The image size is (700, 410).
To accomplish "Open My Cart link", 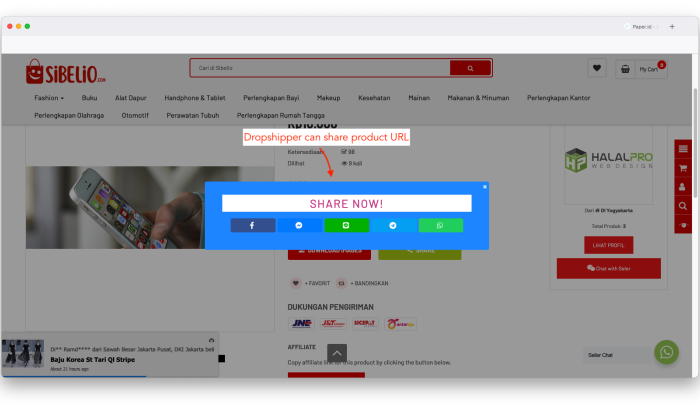I will pos(649,69).
